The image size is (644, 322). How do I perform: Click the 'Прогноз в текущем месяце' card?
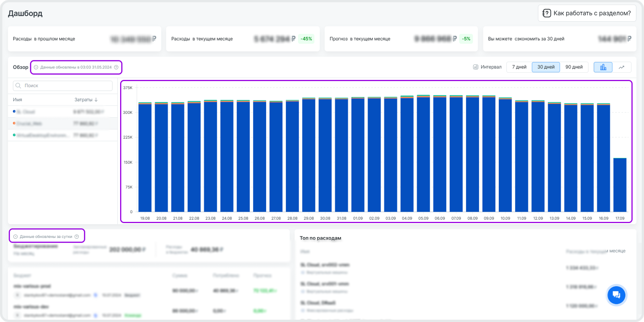coord(401,39)
